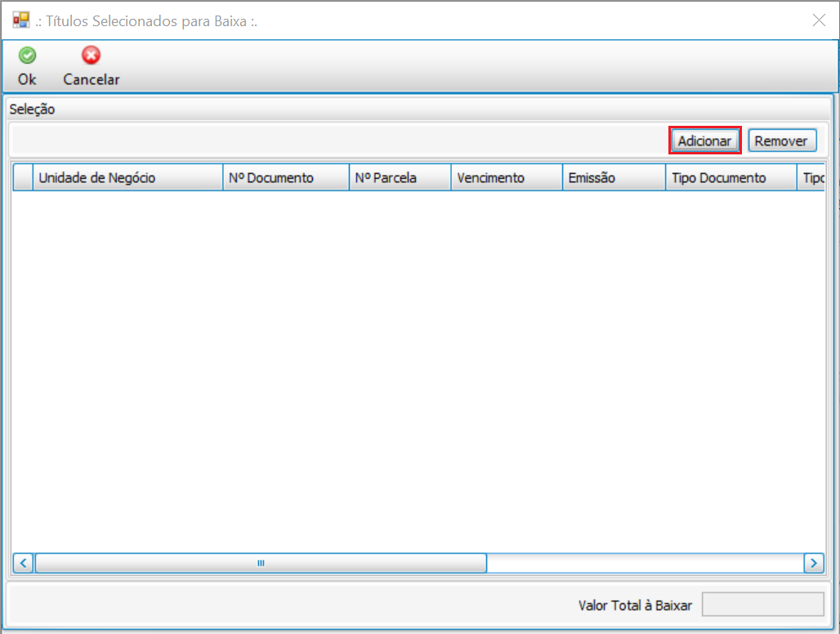Image resolution: width=840 pixels, height=634 pixels.
Task: Click the Adicionar button
Action: coord(705,141)
